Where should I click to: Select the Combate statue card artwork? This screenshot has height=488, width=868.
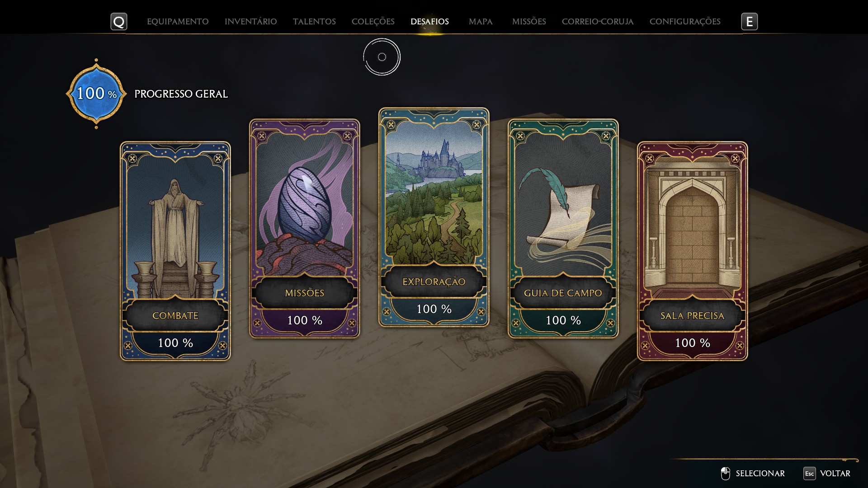(175, 226)
